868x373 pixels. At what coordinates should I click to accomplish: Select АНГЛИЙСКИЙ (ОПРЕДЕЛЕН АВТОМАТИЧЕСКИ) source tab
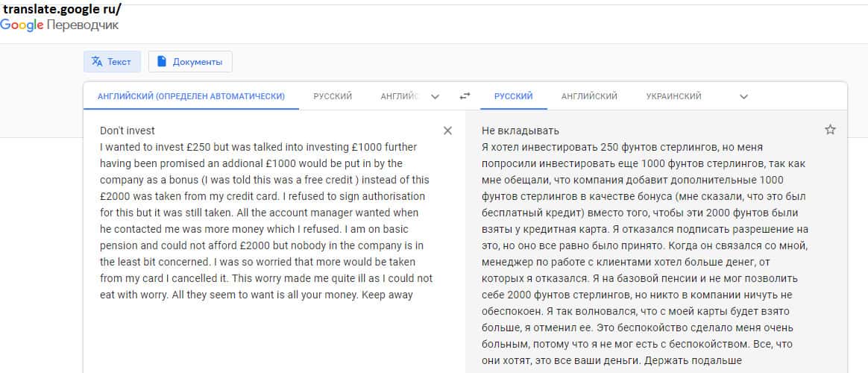[191, 96]
